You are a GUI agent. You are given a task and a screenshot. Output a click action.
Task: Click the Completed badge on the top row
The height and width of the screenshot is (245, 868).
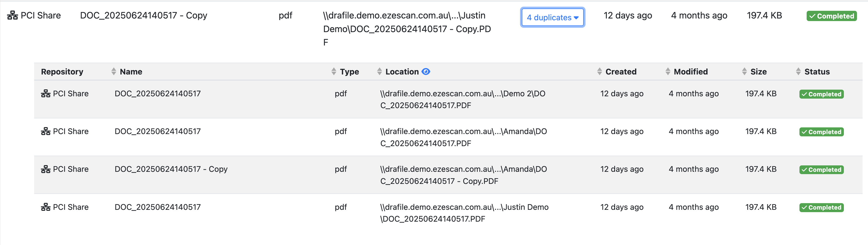pos(832,15)
